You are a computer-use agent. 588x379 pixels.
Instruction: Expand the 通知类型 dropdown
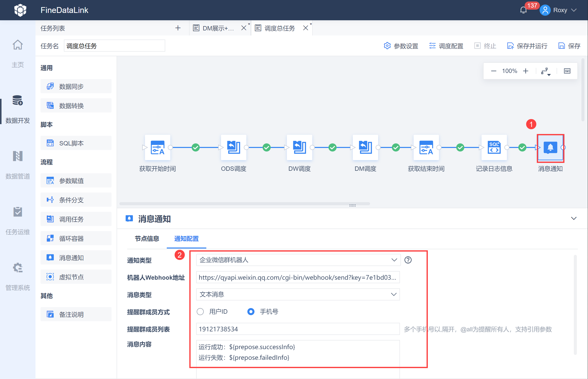tap(298, 260)
